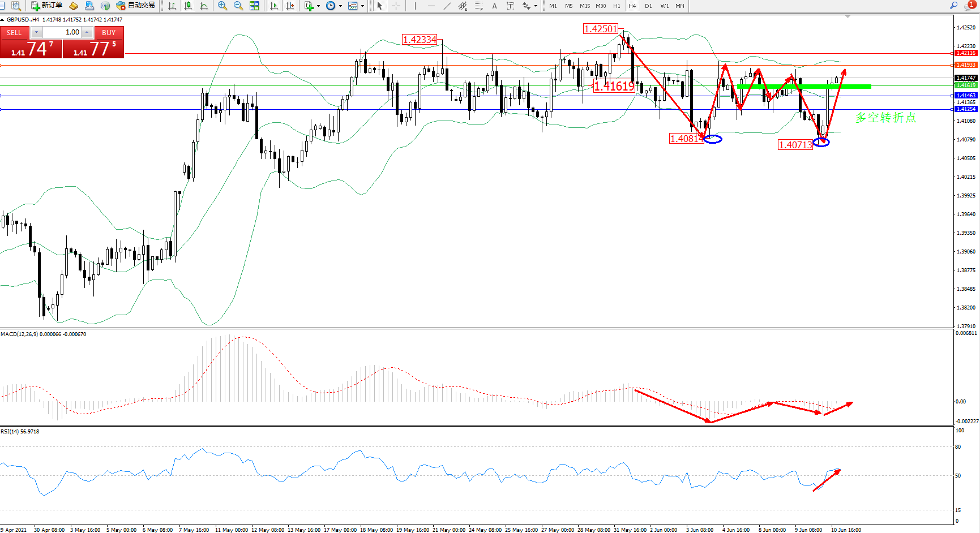Click the red SELL button
This screenshot has height=533, width=980.
14,32
